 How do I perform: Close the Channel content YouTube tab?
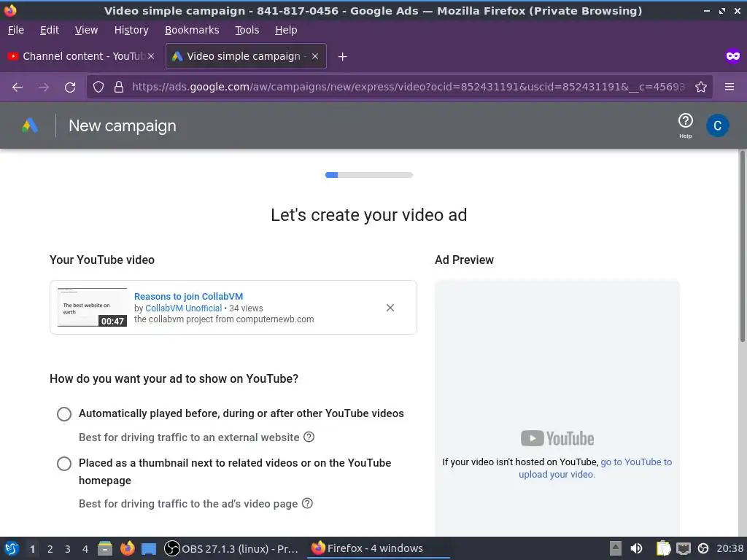point(151,56)
